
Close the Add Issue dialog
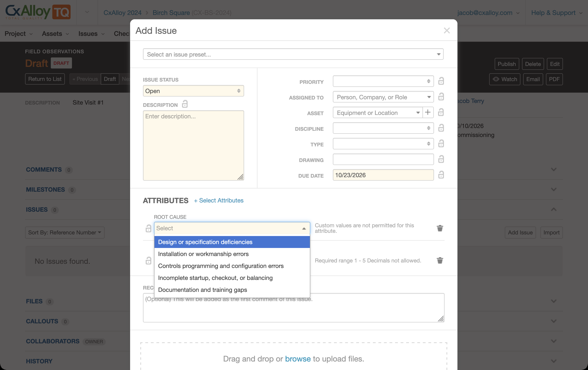[x=447, y=31]
